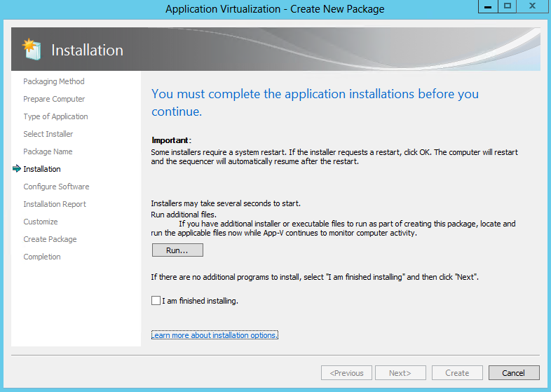
Task: Close the wizard with the X button
Action: click(532, 6)
